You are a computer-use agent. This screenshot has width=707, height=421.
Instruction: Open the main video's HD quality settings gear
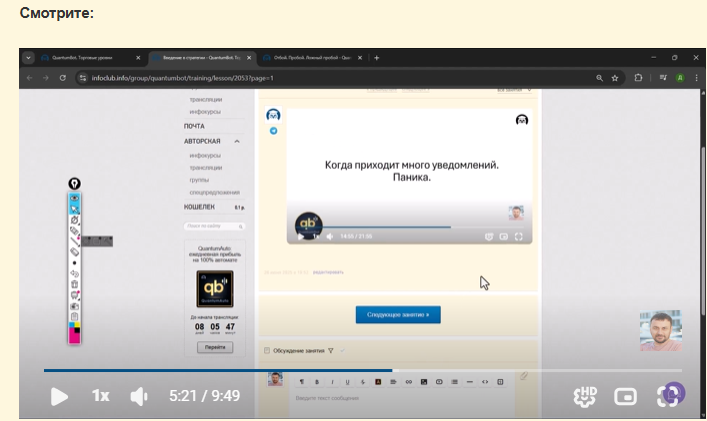click(x=585, y=397)
